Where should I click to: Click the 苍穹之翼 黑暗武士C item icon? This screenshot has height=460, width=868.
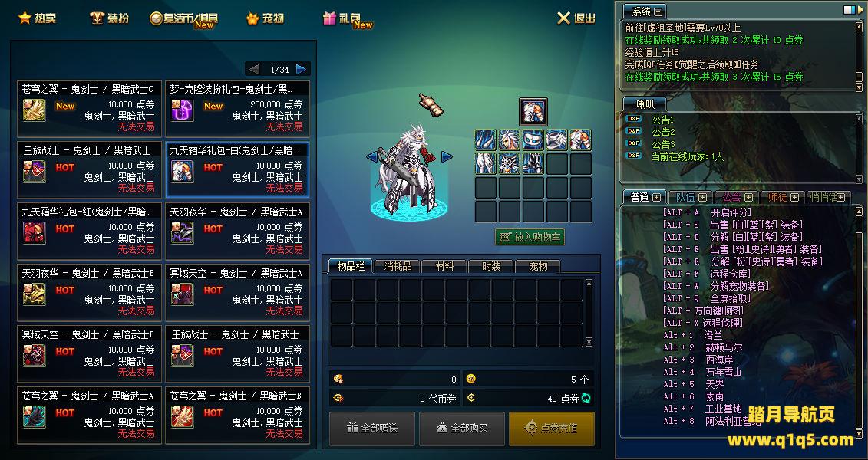(x=34, y=110)
